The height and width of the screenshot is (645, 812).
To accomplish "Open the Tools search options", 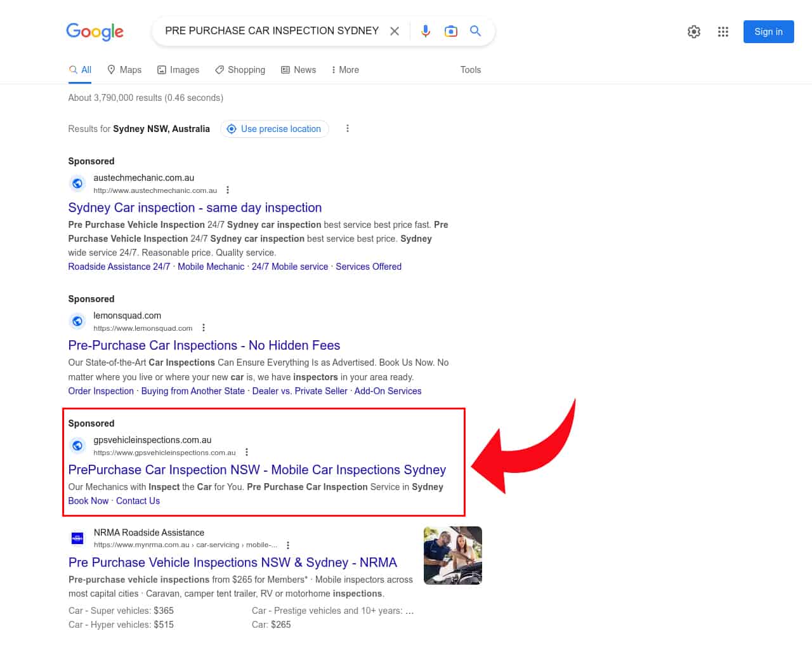I will (470, 70).
